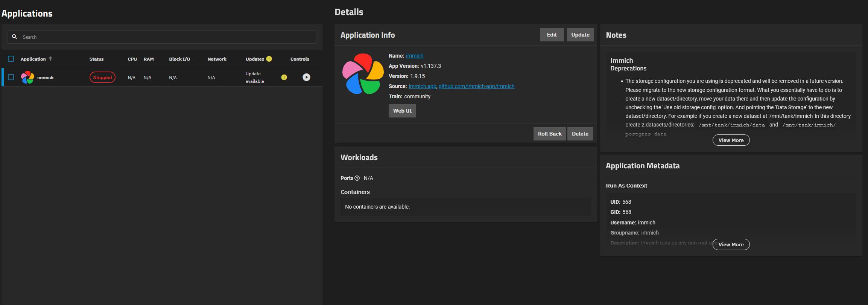Open the immich name link
Screen dimensions: 868x305
415,56
